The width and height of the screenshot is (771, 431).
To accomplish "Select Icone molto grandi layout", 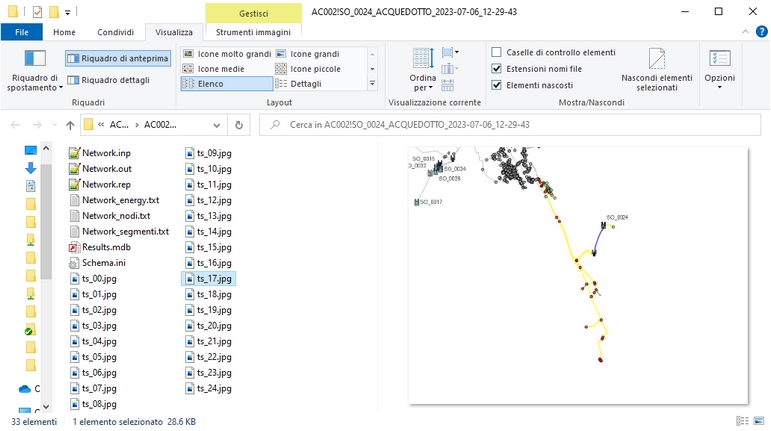I will click(226, 53).
